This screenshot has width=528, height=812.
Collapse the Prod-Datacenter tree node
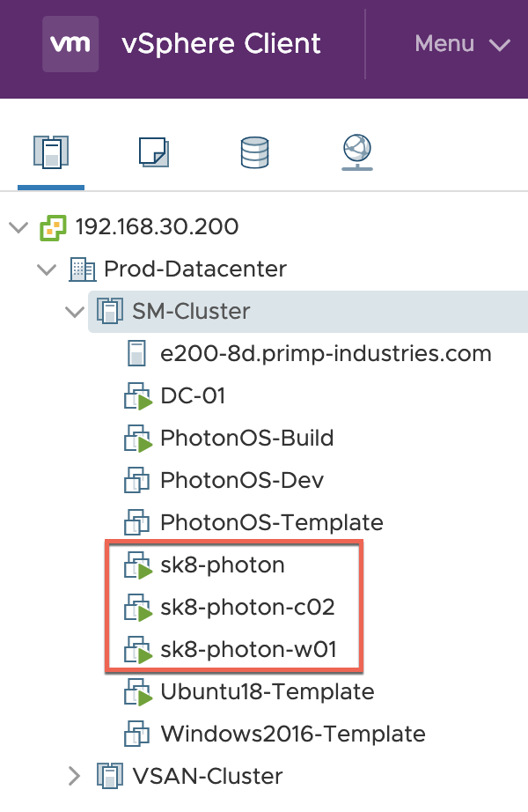point(47,269)
